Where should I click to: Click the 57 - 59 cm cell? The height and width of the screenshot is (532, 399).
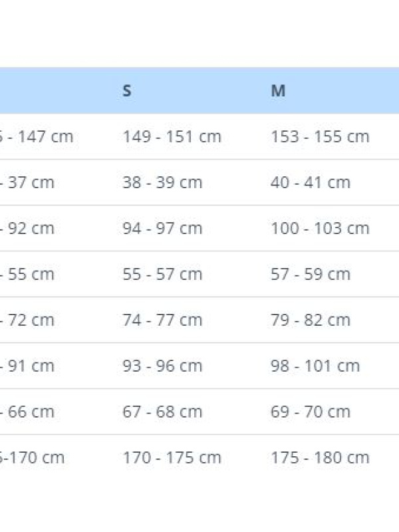pos(311,275)
